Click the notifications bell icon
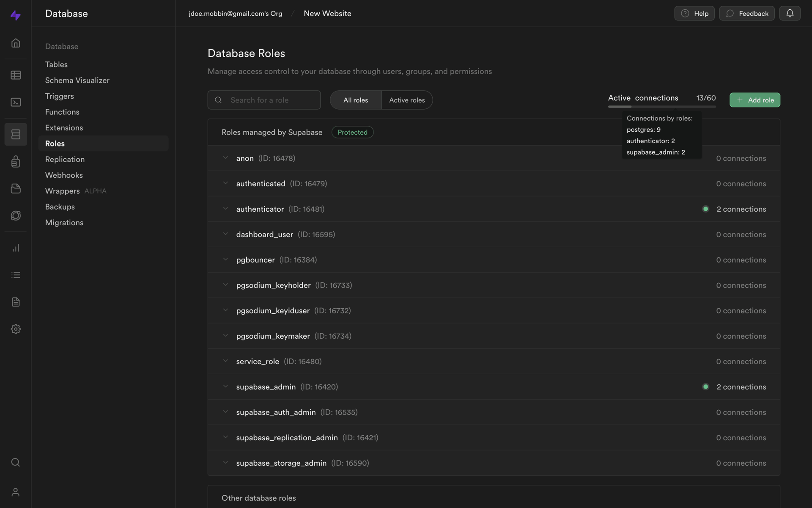The width and height of the screenshot is (812, 508). tap(790, 14)
